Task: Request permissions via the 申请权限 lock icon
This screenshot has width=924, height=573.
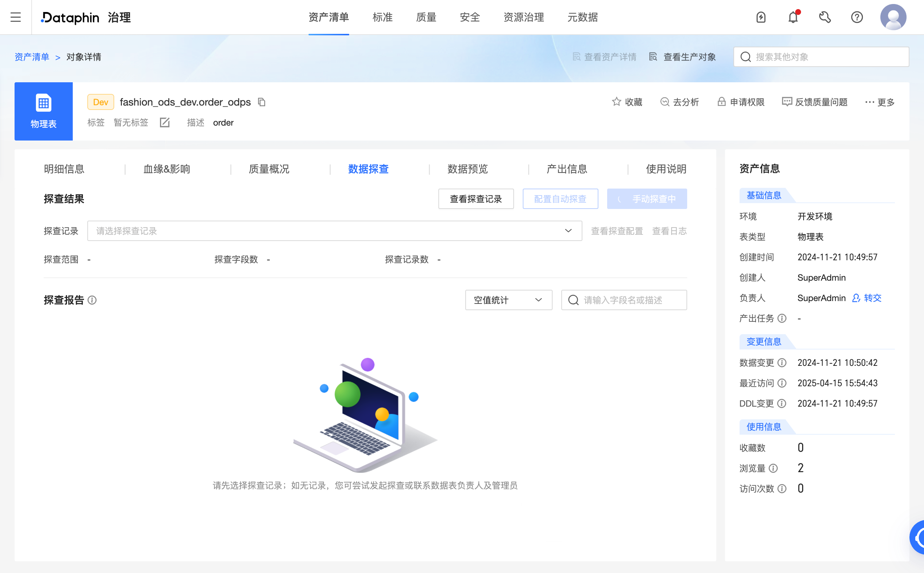Action: 741,102
